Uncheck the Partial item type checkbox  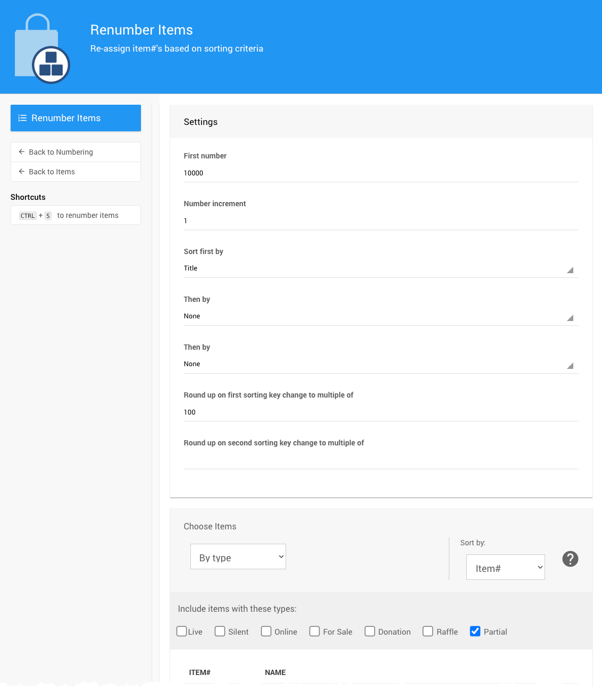click(475, 631)
